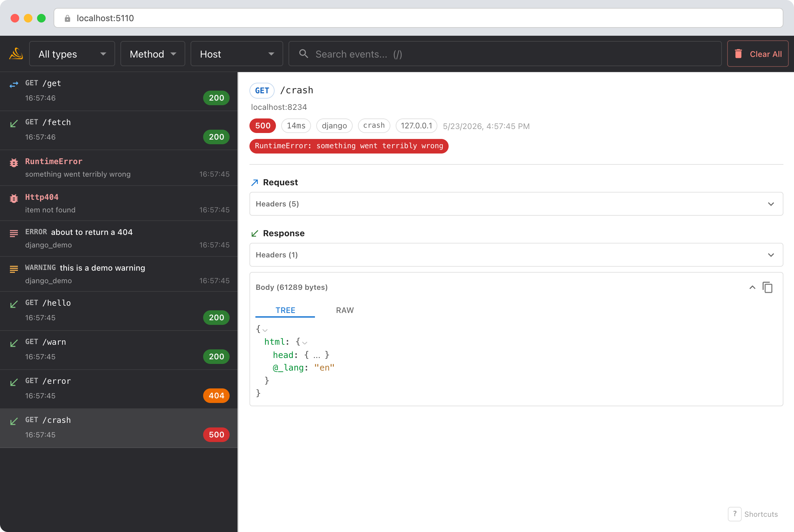Click the lock icon in the address bar
The image size is (794, 532).
pos(67,18)
